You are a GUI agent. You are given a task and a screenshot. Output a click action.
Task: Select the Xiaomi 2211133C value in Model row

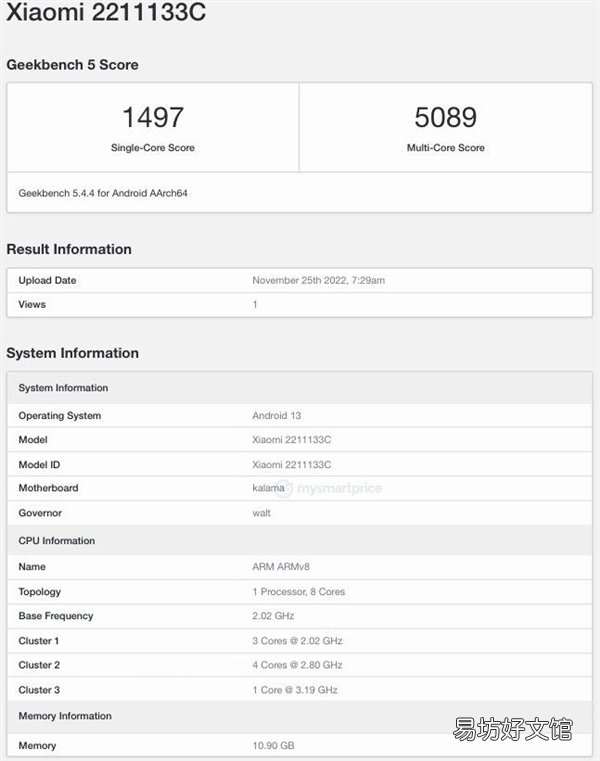click(x=292, y=440)
